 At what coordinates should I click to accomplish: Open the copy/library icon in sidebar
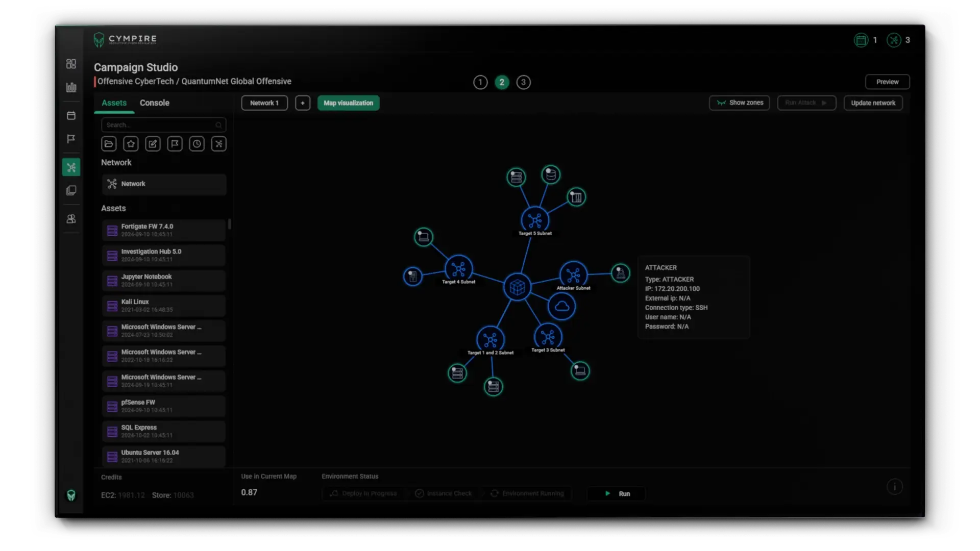click(x=71, y=190)
